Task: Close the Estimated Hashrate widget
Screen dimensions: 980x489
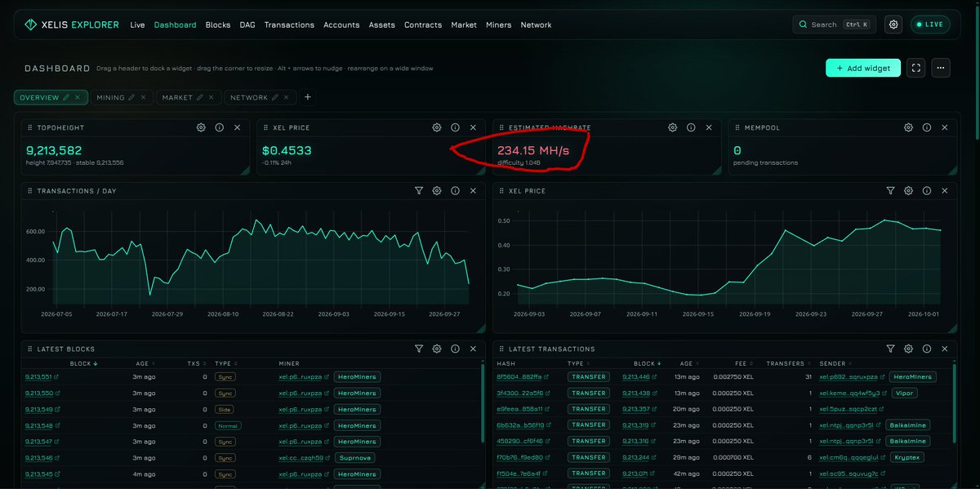Action: pyautogui.click(x=709, y=128)
